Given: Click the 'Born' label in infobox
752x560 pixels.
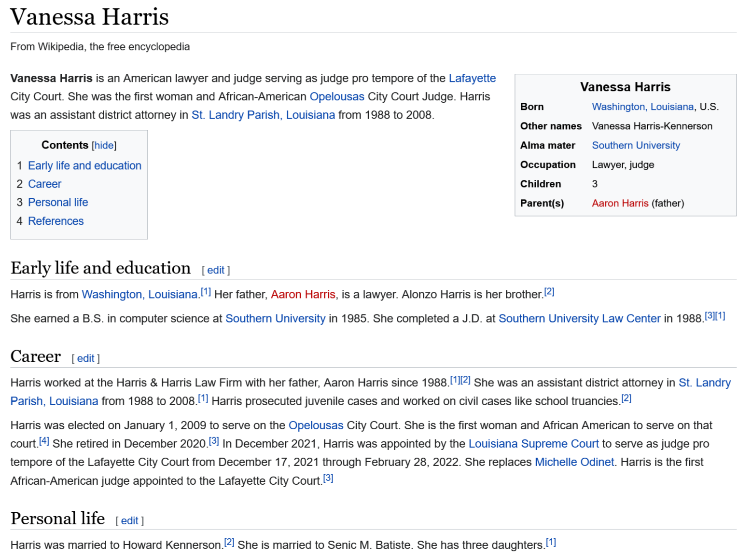Looking at the screenshot, I should [x=532, y=107].
